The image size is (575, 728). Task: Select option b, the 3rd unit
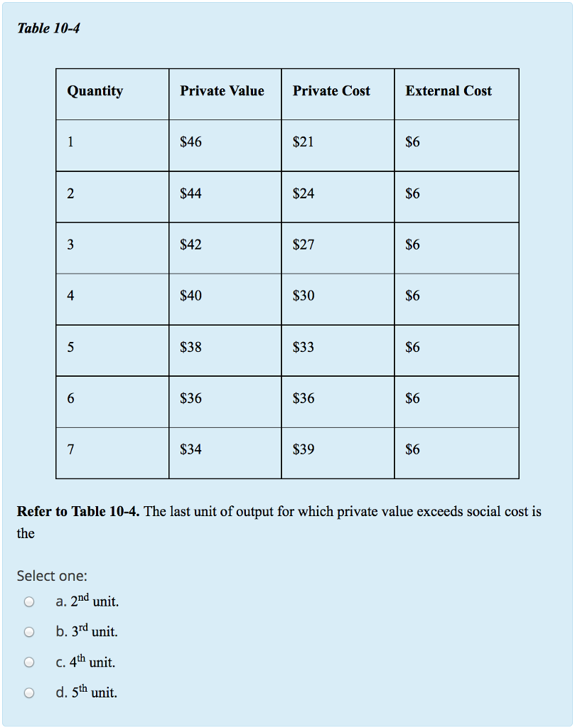coord(28,631)
